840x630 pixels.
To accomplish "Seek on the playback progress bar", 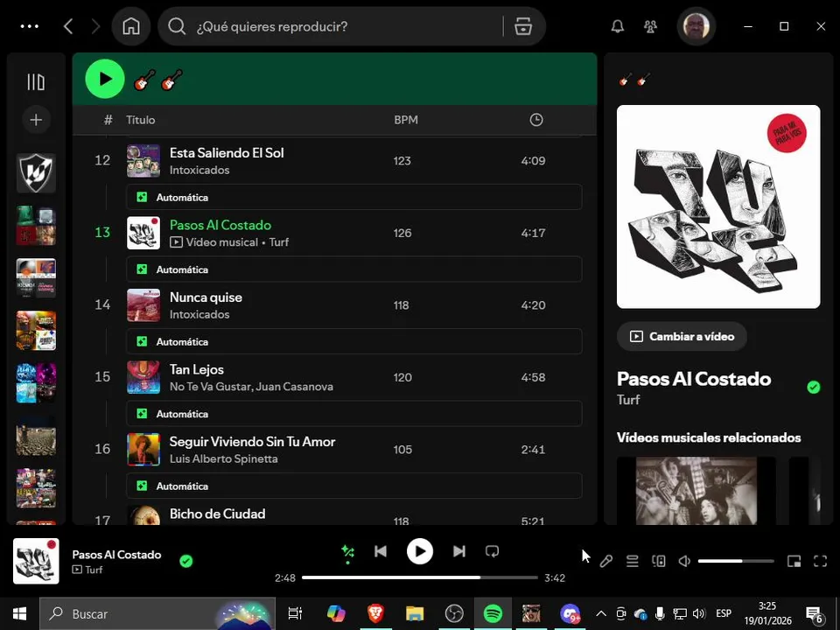I will click(x=419, y=577).
